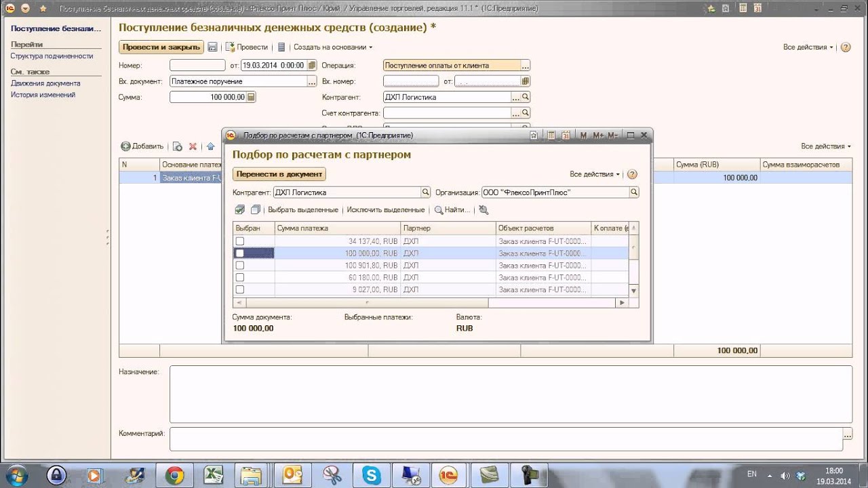Open calendar picker beside date 19.03.2014

point(311,66)
